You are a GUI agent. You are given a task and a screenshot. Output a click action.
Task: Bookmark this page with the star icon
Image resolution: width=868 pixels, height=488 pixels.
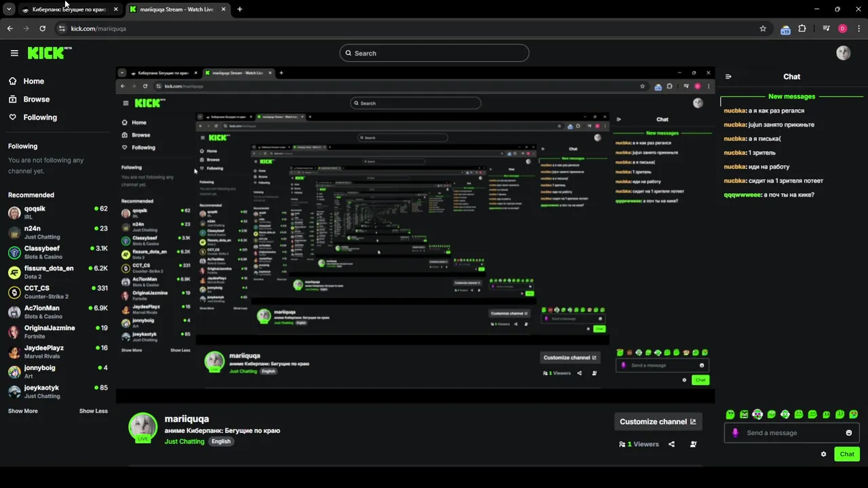(763, 28)
